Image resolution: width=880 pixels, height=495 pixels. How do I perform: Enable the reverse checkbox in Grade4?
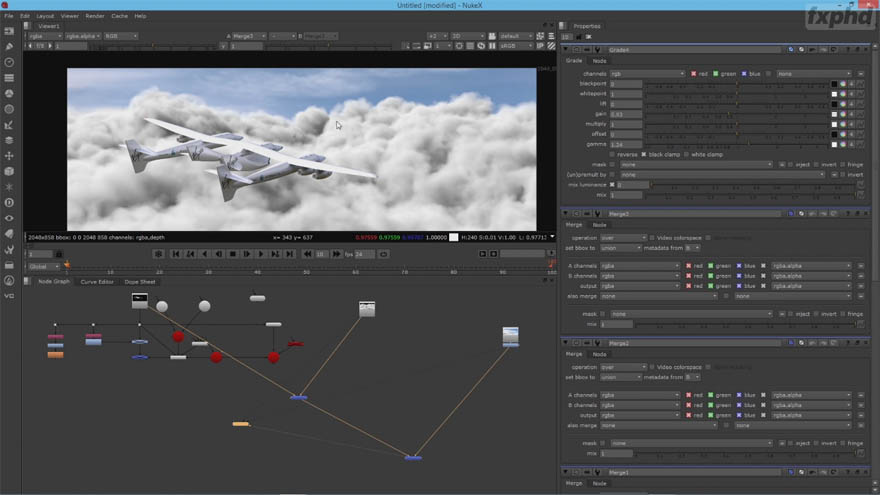tap(612, 154)
